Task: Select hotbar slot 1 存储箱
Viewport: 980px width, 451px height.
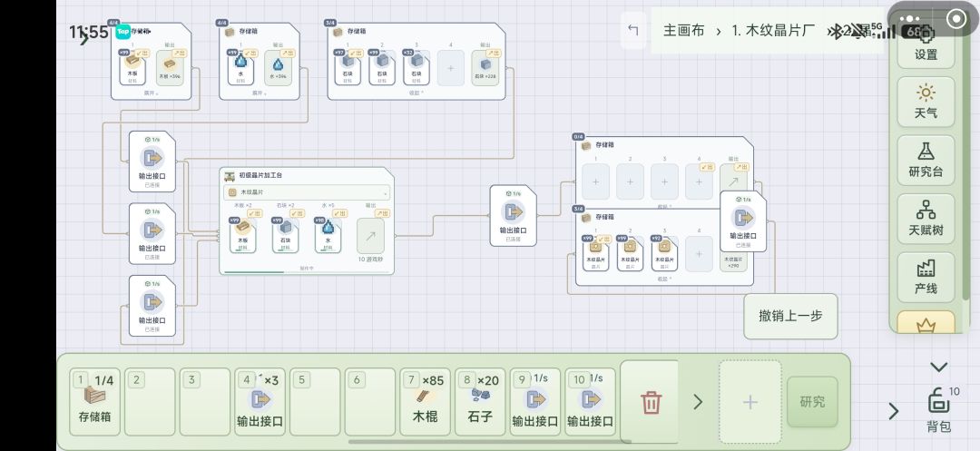Action: point(95,402)
